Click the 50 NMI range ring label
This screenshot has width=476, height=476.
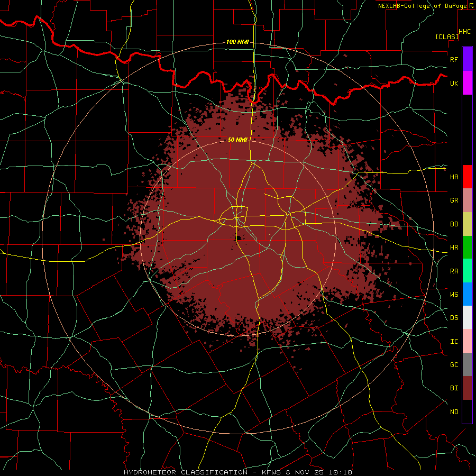pos(237,140)
